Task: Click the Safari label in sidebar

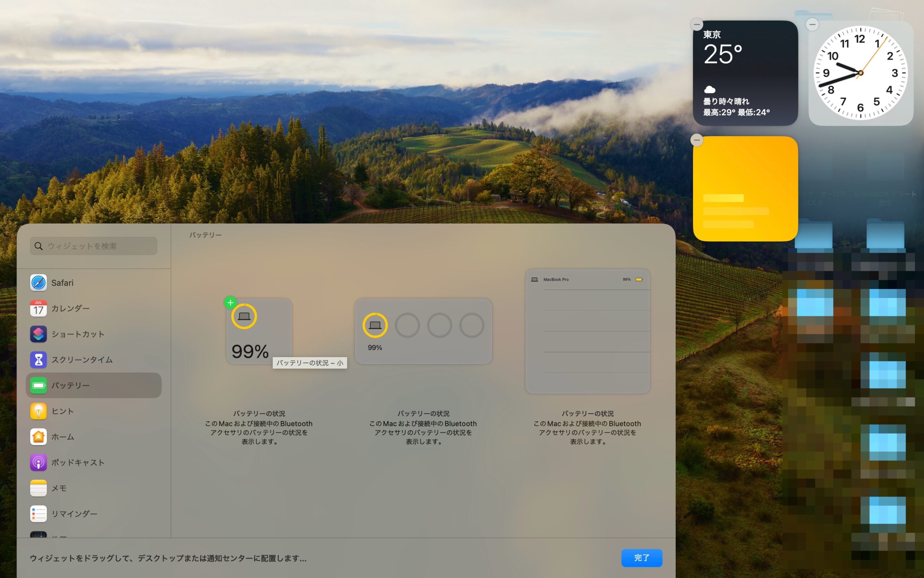Action: point(62,283)
